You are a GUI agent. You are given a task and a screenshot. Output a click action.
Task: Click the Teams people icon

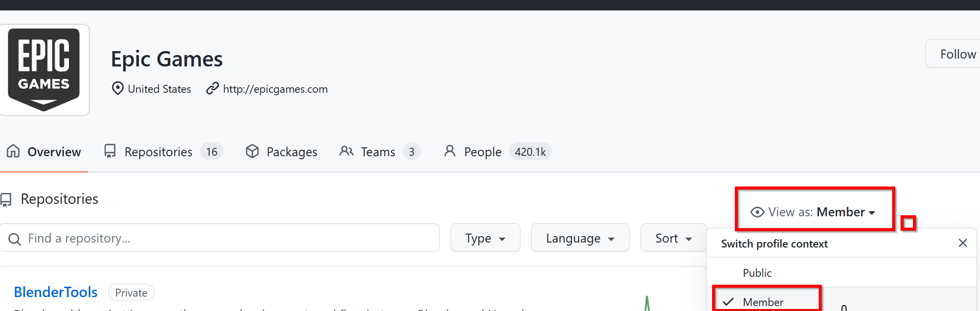(x=346, y=151)
